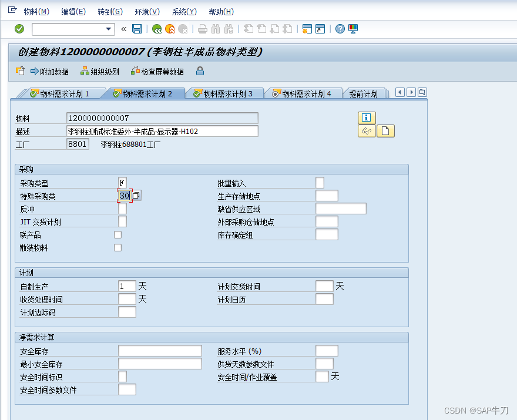
Task: Click the JIT 交货计划 input field
Action: pos(122,221)
